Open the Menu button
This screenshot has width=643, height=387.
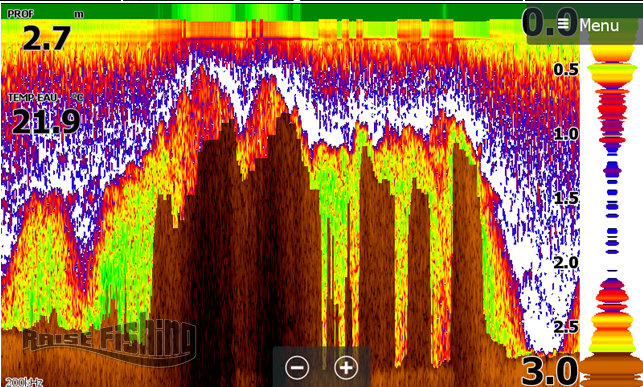(x=584, y=25)
